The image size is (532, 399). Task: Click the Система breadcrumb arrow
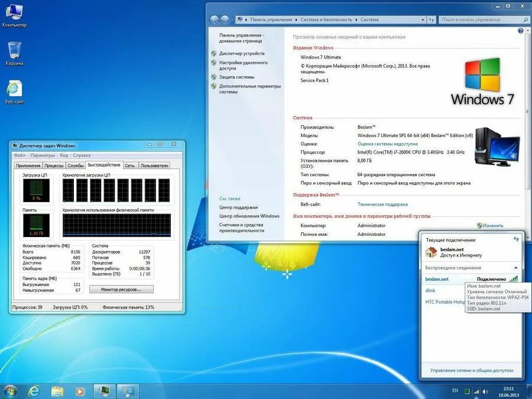[356, 20]
